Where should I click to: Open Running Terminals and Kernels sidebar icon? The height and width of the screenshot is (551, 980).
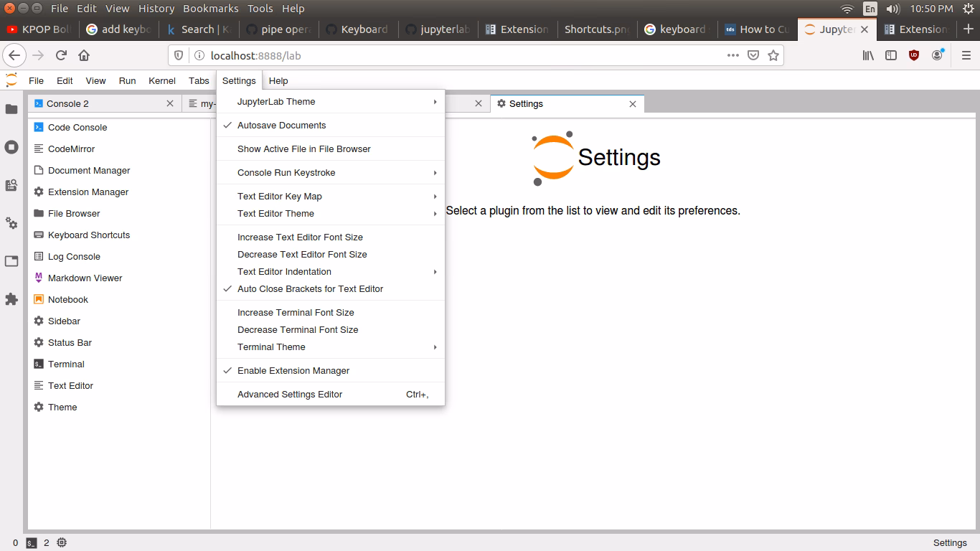tap(11, 147)
